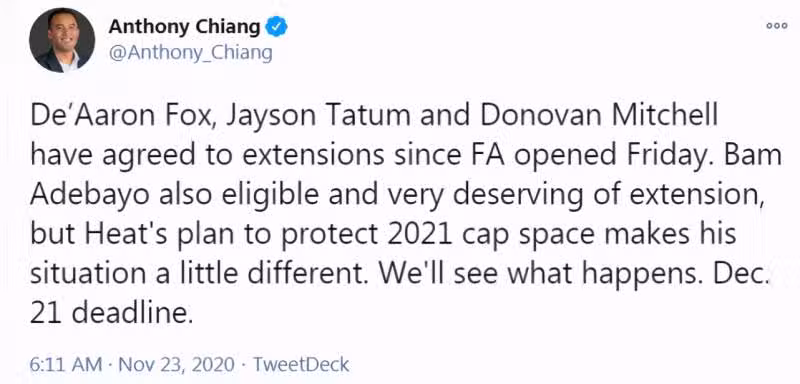This screenshot has height=384, width=800.
Task: Open Anthony Chiang's profile picture
Action: pyautogui.click(x=62, y=40)
